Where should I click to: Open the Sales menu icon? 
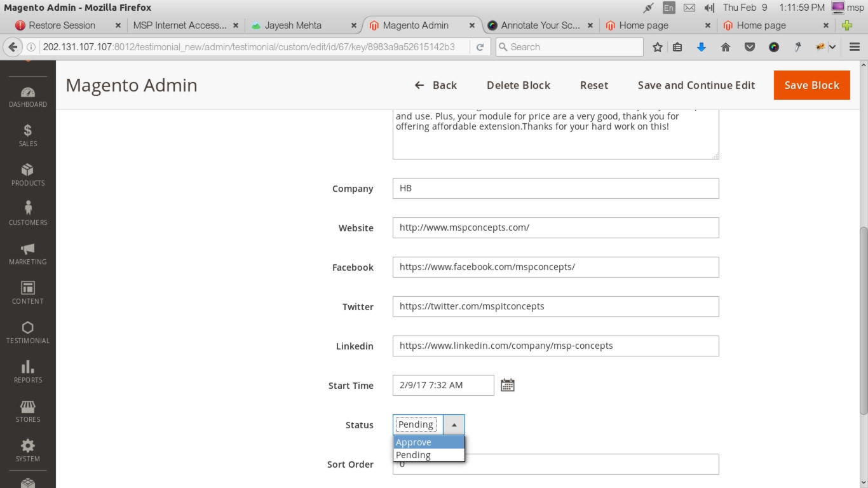pos(27,135)
